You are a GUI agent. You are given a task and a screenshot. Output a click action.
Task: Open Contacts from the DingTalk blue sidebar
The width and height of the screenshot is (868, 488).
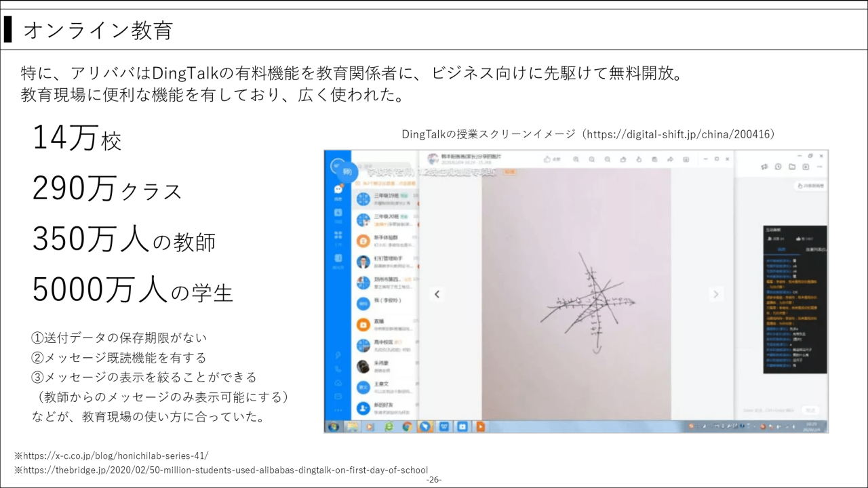pos(336,211)
